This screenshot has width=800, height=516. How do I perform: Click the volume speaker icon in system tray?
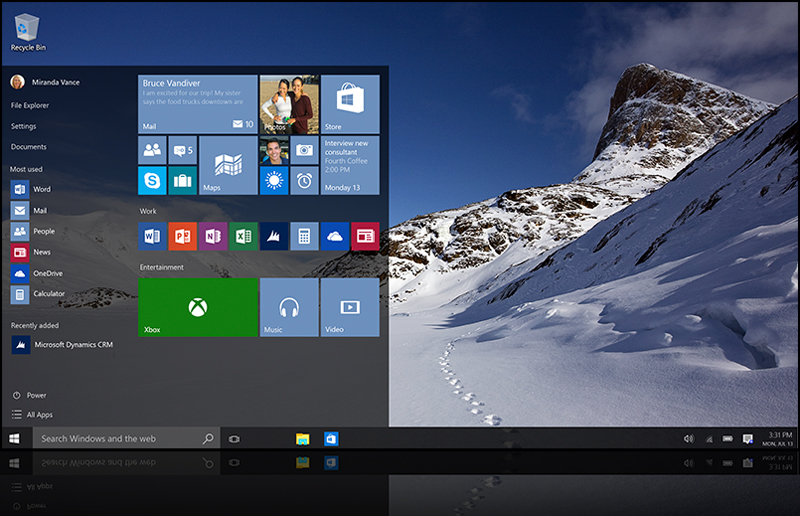click(688, 438)
